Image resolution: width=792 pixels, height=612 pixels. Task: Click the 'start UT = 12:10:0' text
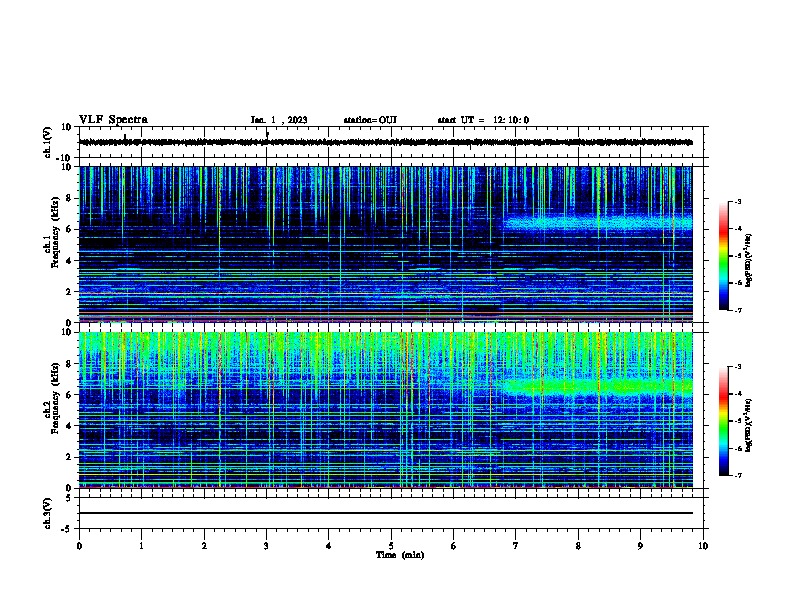point(483,120)
